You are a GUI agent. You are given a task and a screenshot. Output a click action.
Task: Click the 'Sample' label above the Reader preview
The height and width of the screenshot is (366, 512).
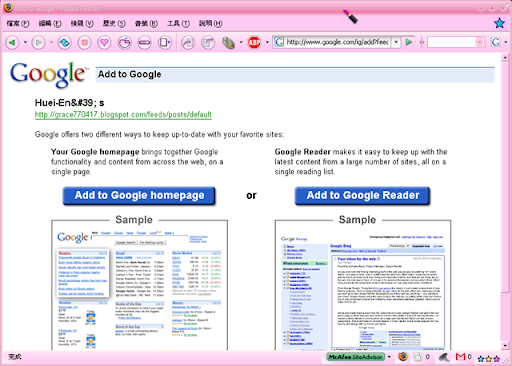pyautogui.click(x=357, y=220)
